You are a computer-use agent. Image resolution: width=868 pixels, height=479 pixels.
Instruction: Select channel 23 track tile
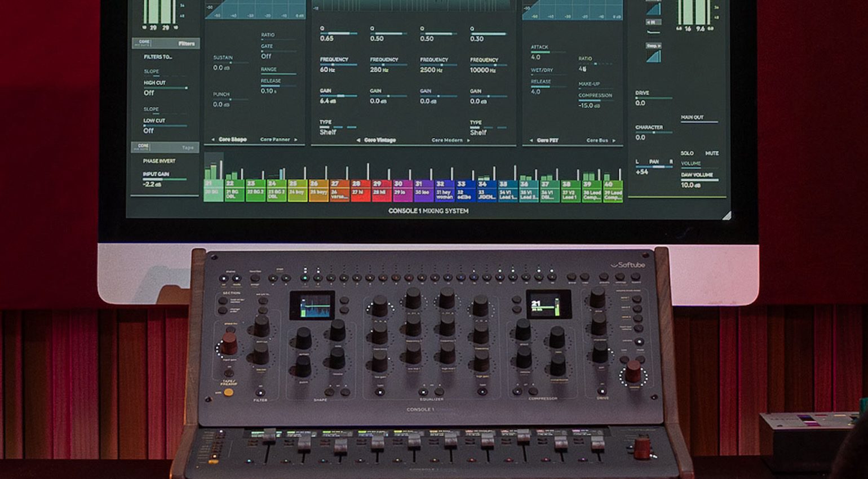coord(255,190)
